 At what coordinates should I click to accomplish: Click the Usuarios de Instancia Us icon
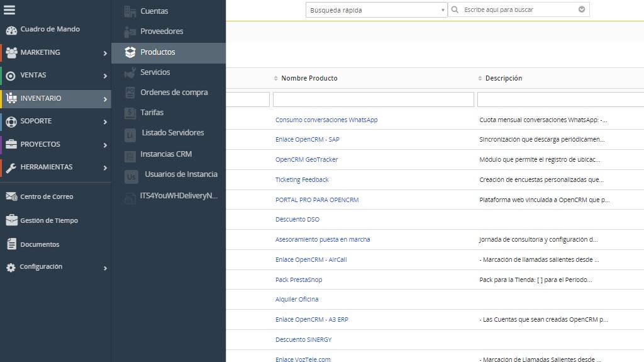pyautogui.click(x=131, y=176)
